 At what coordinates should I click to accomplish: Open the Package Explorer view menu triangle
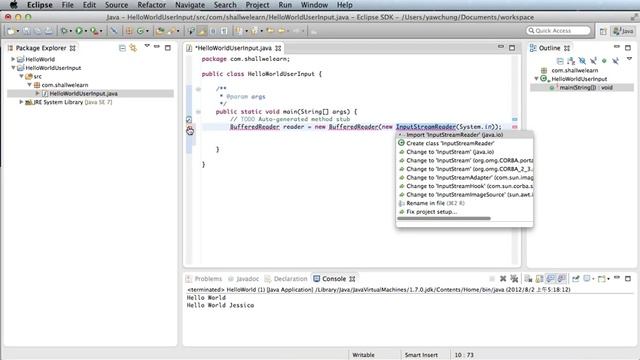click(x=147, y=46)
